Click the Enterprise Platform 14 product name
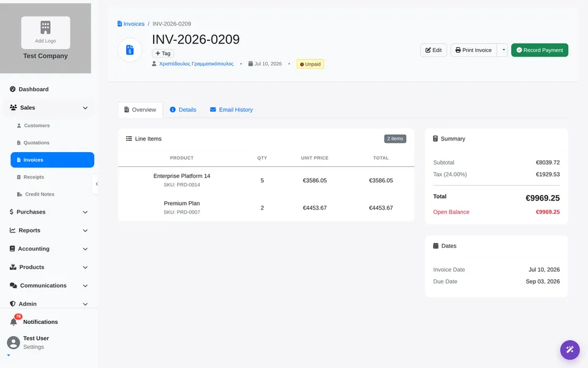 click(x=181, y=176)
